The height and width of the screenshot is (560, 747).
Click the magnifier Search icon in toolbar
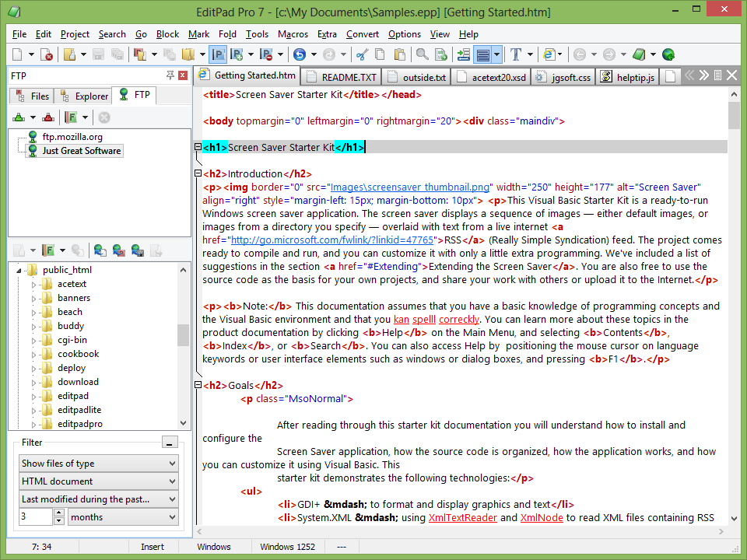coord(422,54)
